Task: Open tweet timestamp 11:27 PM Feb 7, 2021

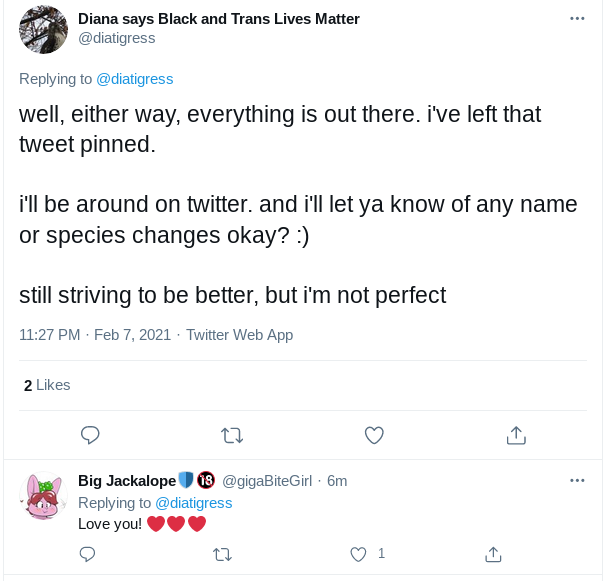Action: pos(95,335)
